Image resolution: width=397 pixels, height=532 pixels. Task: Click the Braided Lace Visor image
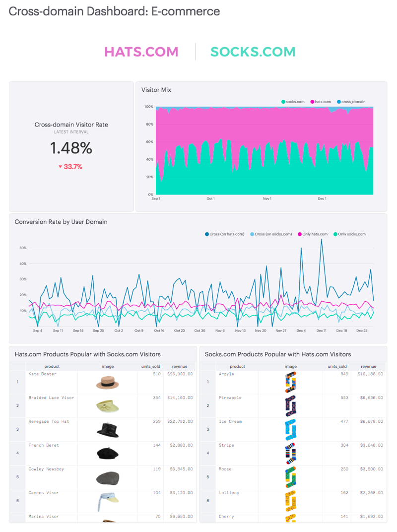point(108,406)
